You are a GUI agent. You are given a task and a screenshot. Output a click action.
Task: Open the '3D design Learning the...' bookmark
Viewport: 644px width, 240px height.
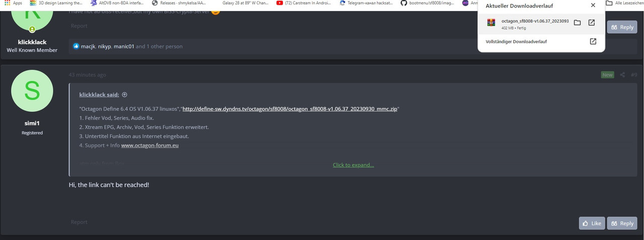[56, 3]
